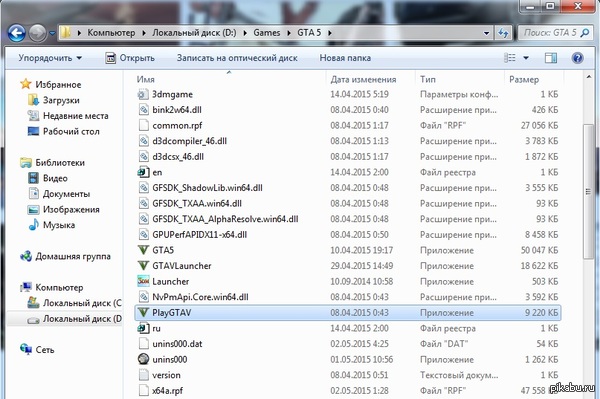Expand the arrow after Games breadcrumb
The width and height of the screenshot is (600, 399).
point(289,33)
